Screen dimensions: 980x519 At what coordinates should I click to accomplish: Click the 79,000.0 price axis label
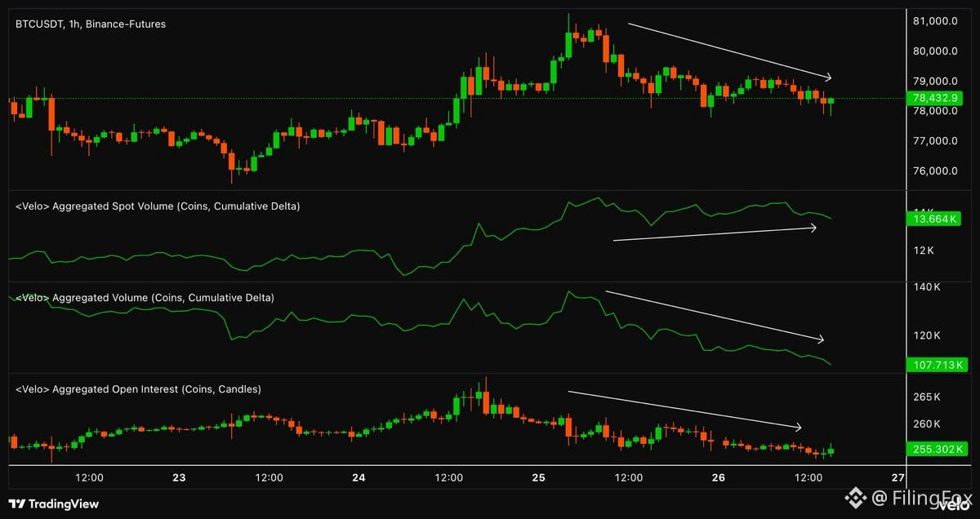(936, 81)
